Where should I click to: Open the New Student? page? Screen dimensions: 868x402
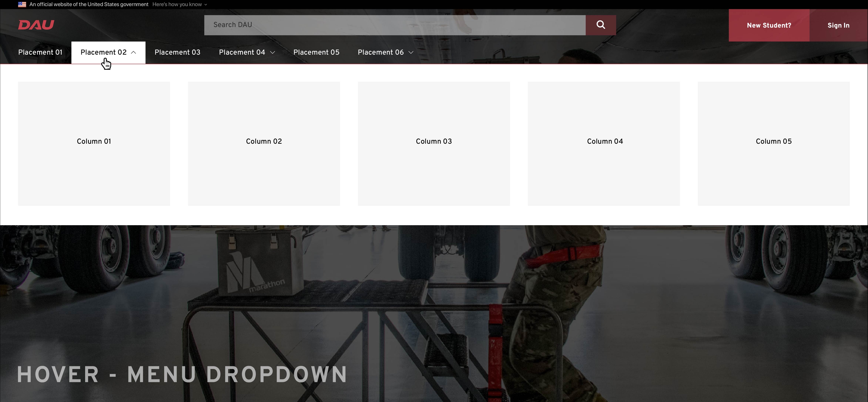(769, 25)
